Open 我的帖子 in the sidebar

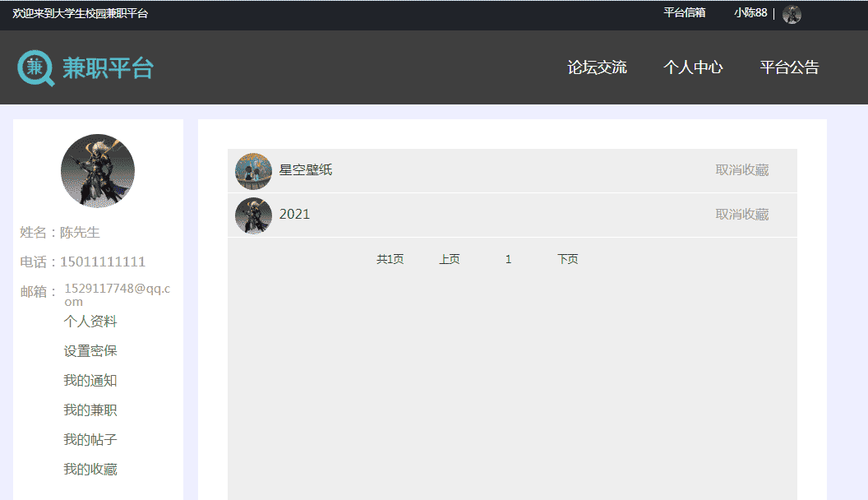tap(90, 440)
